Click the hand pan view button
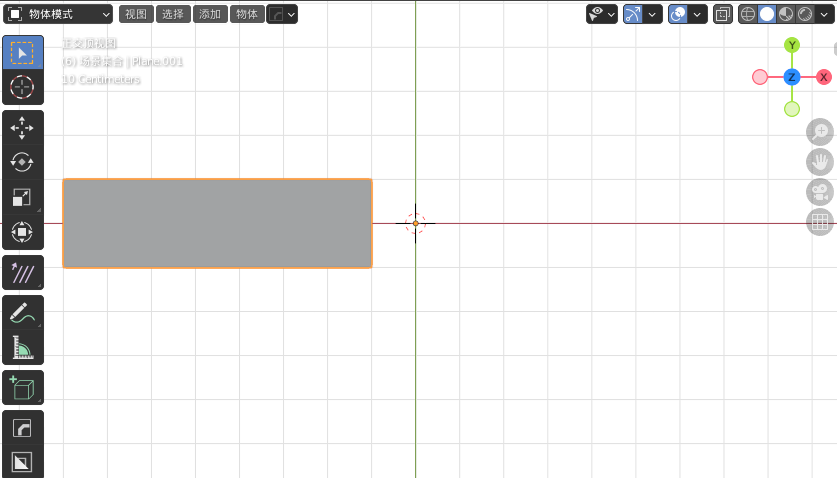 click(820, 162)
